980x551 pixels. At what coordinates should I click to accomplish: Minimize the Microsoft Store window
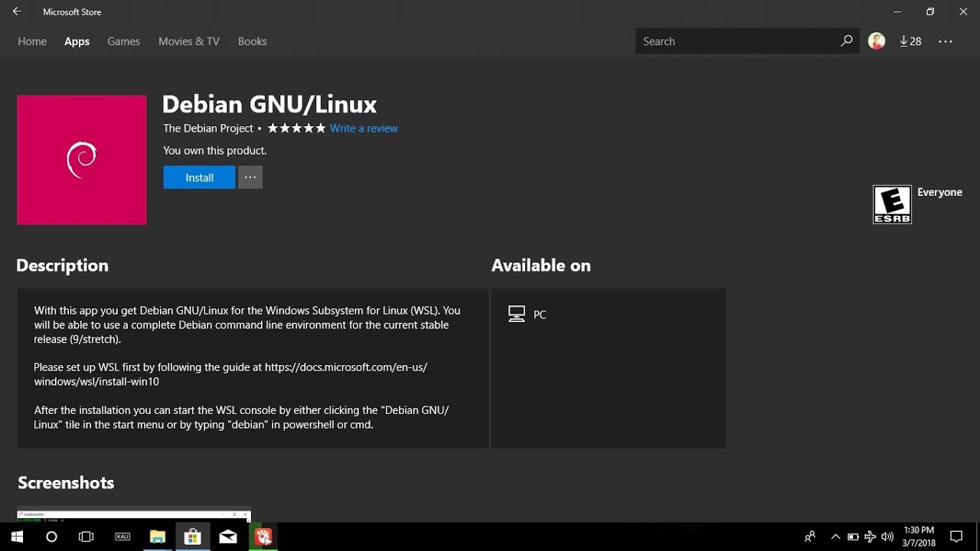coord(897,11)
